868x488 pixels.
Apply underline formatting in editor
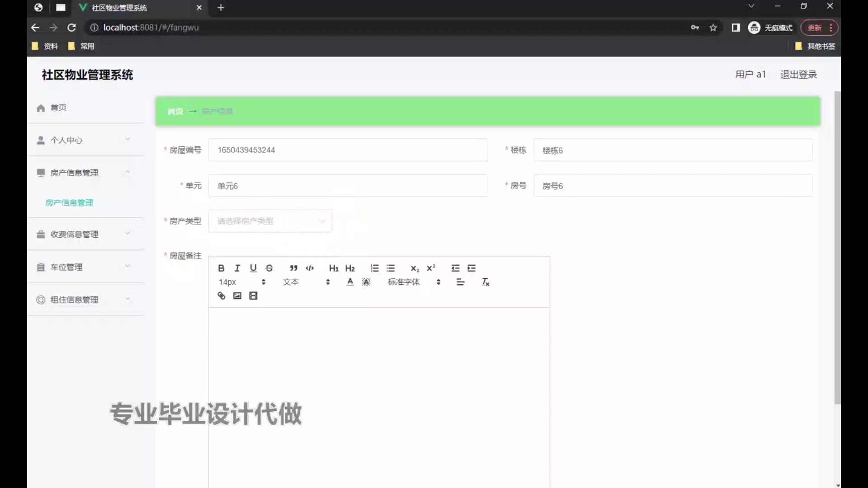[x=253, y=268]
